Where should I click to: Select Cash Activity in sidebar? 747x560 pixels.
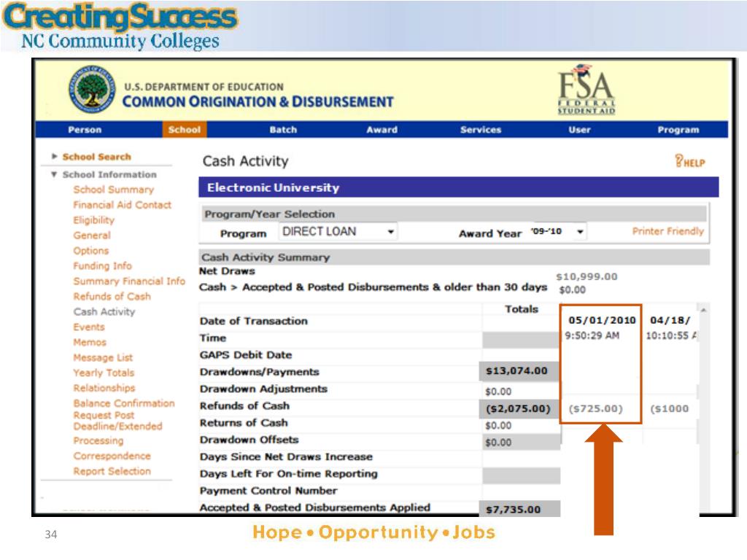(104, 311)
